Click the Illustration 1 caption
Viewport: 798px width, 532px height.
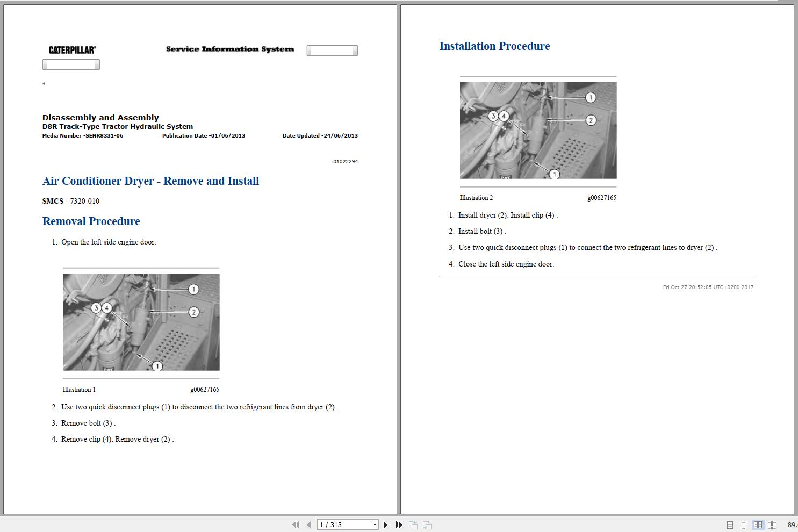click(79, 390)
